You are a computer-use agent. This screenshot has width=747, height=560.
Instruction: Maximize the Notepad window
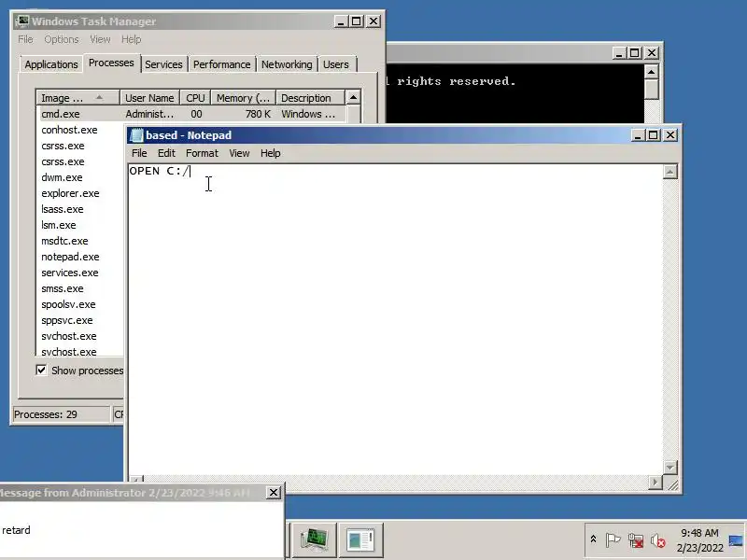pos(653,135)
